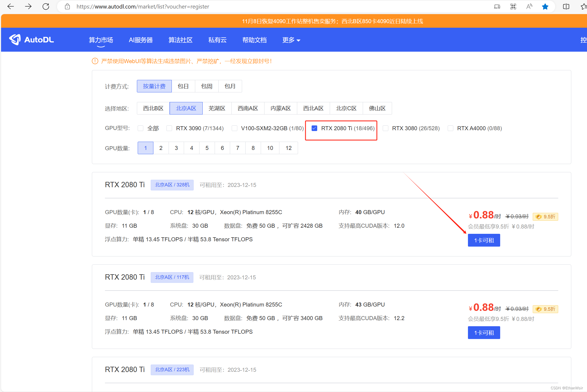Viewport: 587px width, 392px height.
Task: Click the browser forward arrow
Action: (x=28, y=6)
